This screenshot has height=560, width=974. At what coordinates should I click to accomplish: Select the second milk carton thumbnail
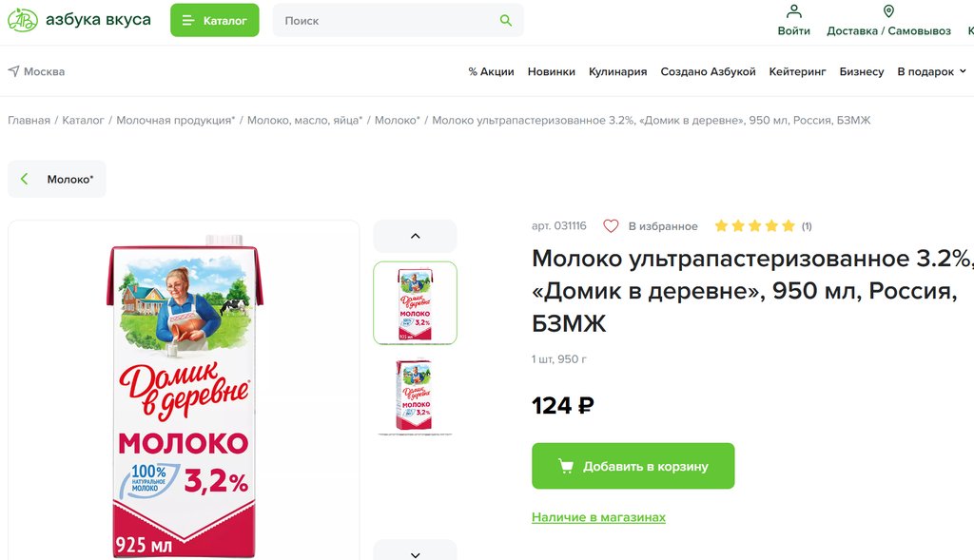[415, 396]
